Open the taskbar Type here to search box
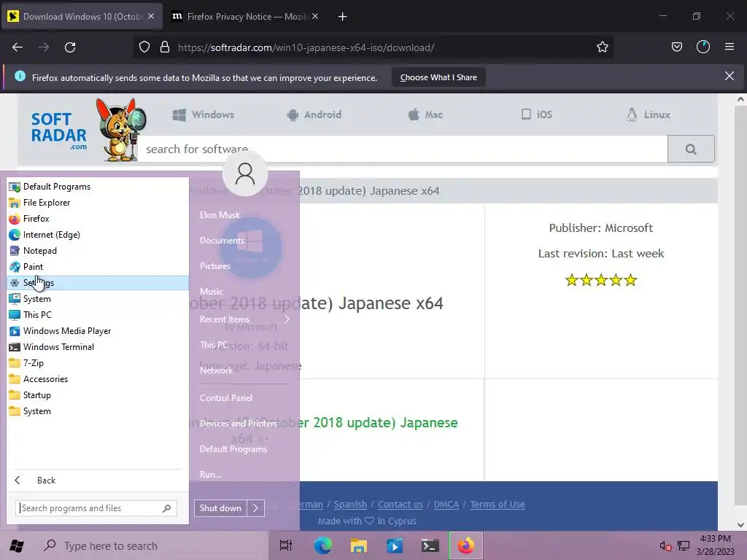747x560 pixels. (153, 545)
